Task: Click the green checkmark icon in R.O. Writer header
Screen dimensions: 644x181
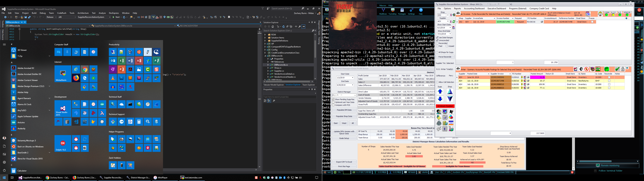Action: 617,69
